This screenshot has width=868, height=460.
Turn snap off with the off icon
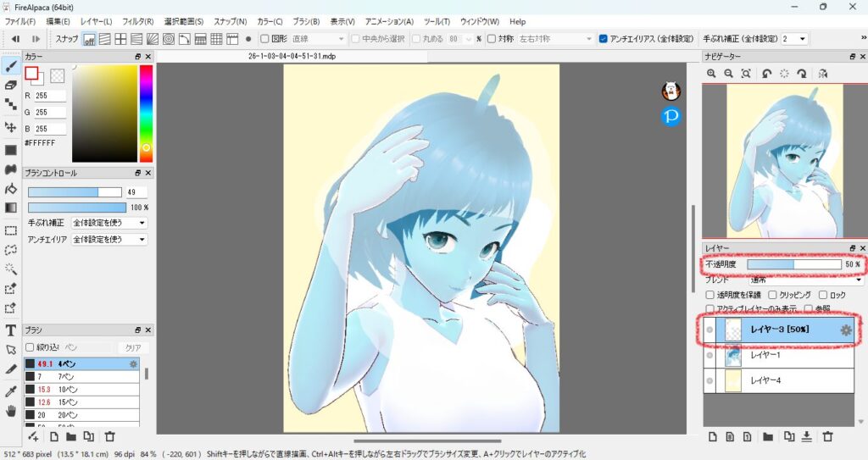pos(88,39)
